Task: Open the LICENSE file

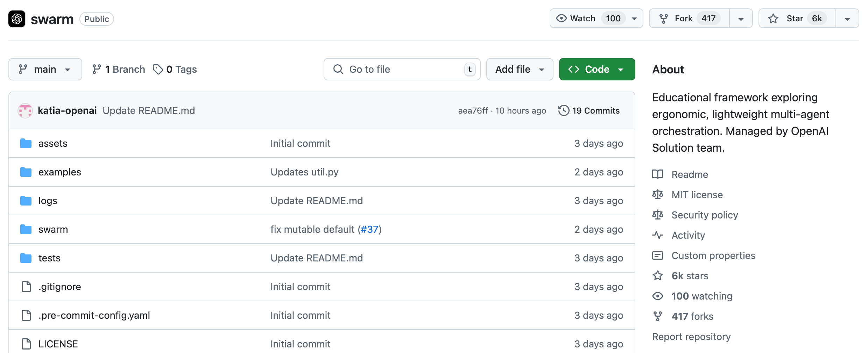Action: pyautogui.click(x=58, y=344)
